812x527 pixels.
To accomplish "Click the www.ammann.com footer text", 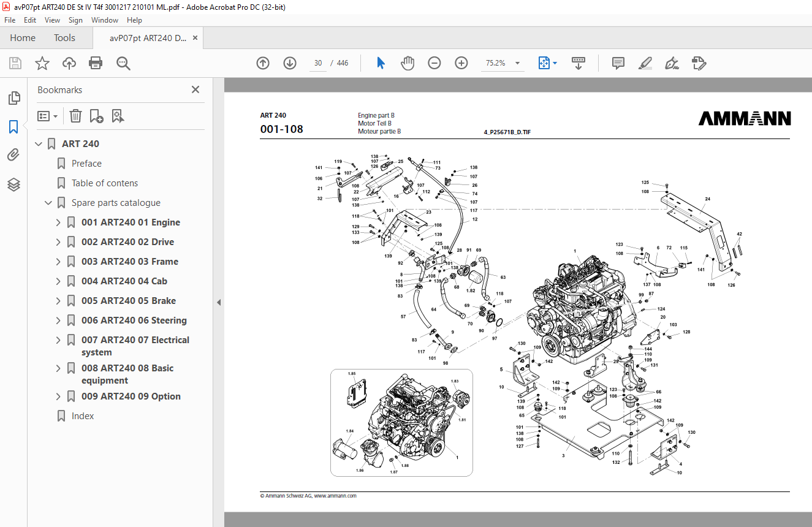I will tap(335, 496).
